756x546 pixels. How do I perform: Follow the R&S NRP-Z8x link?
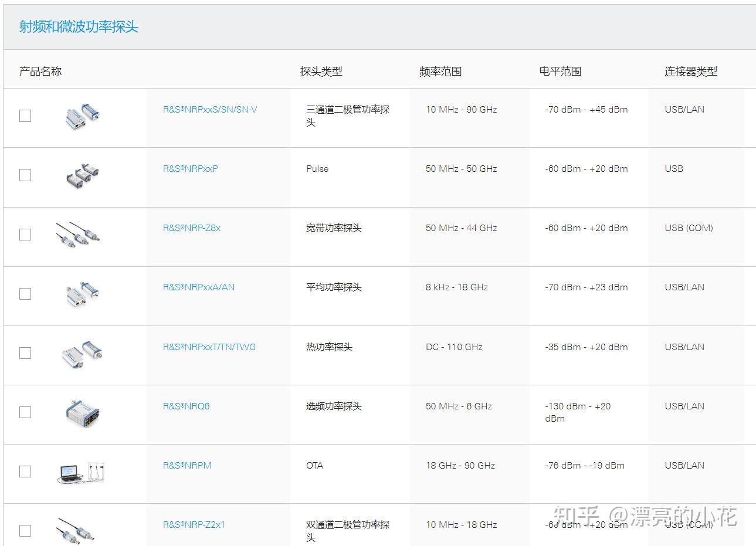click(x=192, y=228)
